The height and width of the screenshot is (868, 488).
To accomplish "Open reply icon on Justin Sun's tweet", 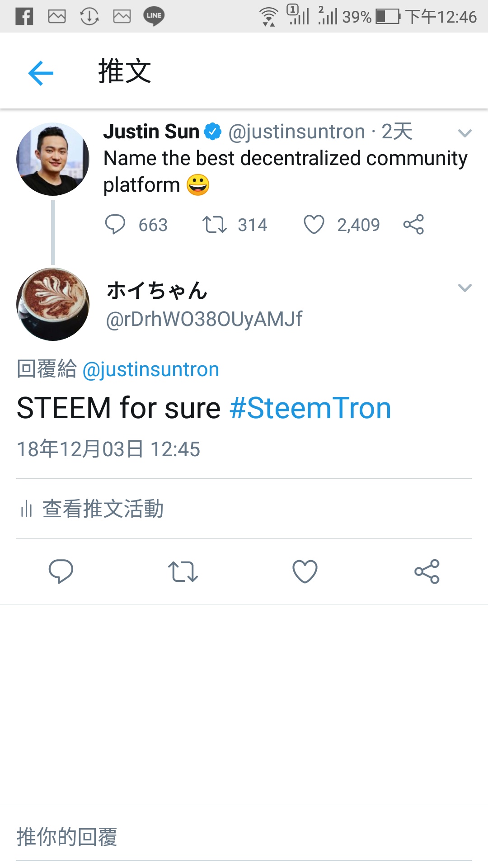I will [x=115, y=224].
